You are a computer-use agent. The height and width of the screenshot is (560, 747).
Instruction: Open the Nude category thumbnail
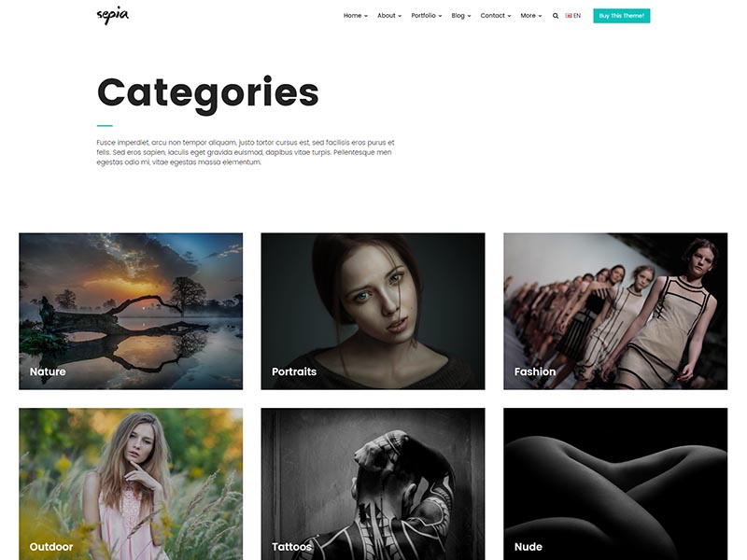click(615, 483)
